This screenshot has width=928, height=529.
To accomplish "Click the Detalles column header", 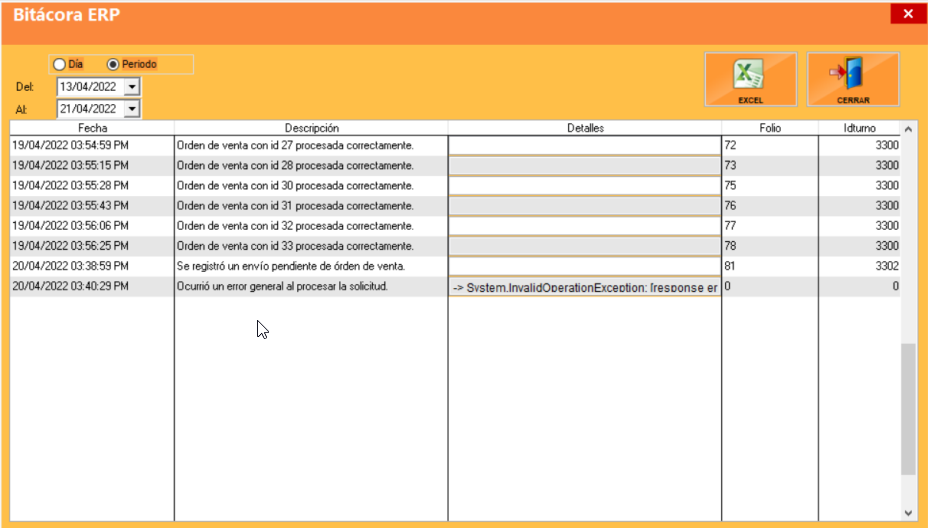I will pos(585,128).
